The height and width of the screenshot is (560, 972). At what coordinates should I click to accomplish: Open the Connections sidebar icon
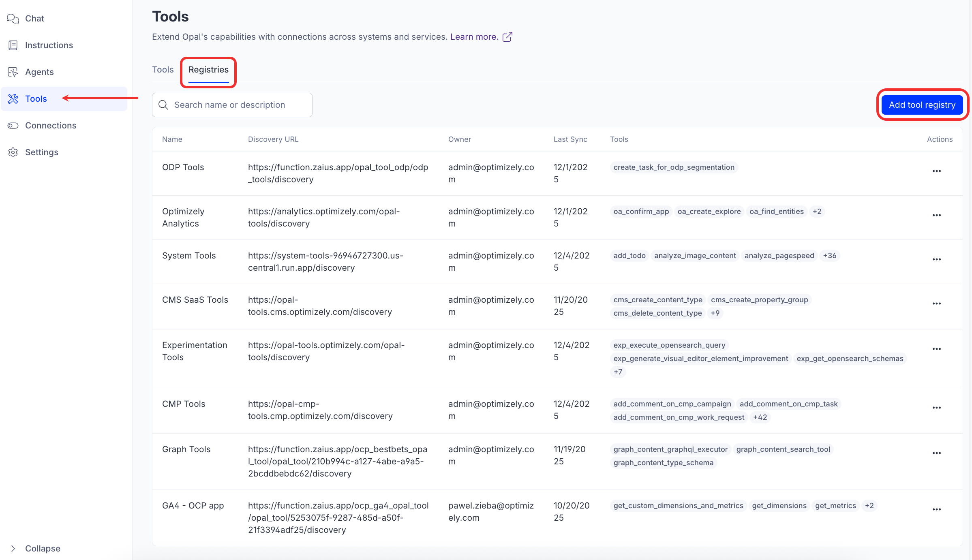coord(13,126)
